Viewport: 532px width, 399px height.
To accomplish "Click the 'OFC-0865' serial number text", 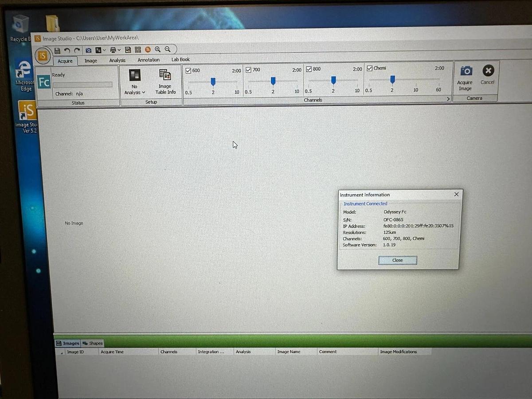I will tap(394, 220).
